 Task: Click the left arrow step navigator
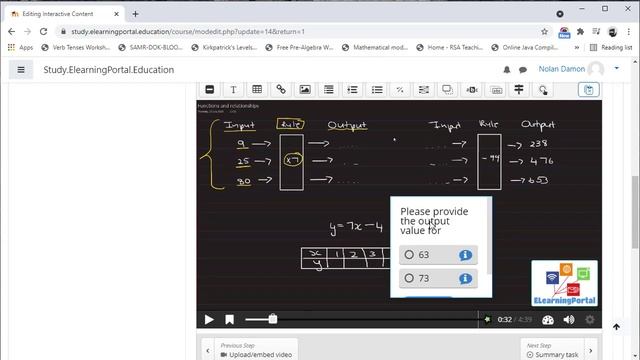click(x=208, y=351)
